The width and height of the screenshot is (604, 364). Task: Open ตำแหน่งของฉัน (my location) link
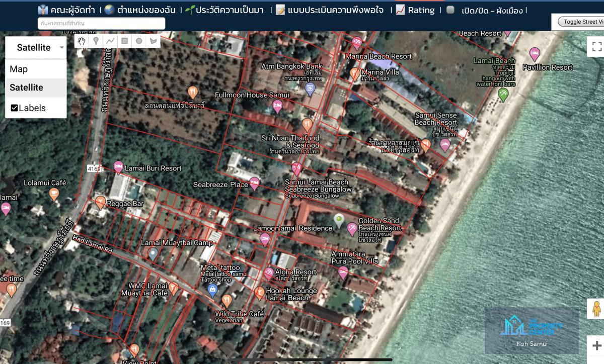pos(140,10)
